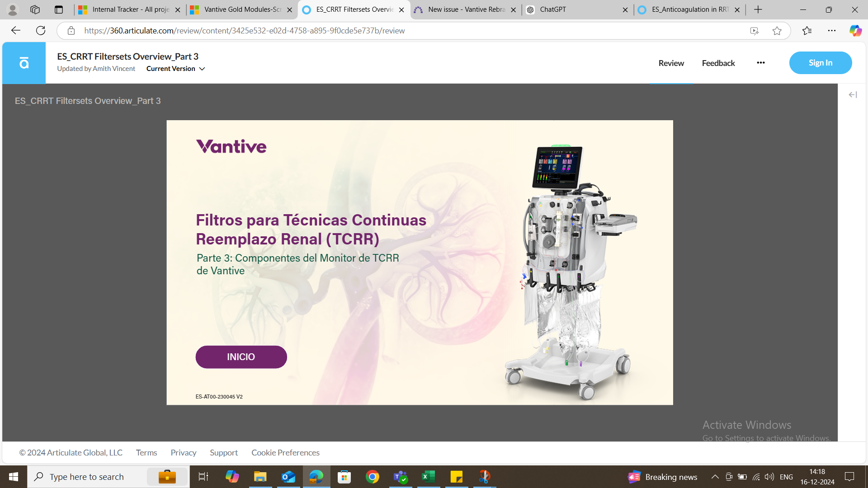
Task: Switch to New issue Vantive tab
Action: point(466,9)
